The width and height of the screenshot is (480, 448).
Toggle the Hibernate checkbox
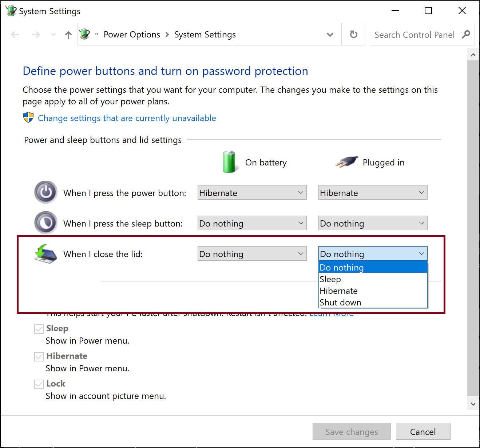(x=39, y=357)
